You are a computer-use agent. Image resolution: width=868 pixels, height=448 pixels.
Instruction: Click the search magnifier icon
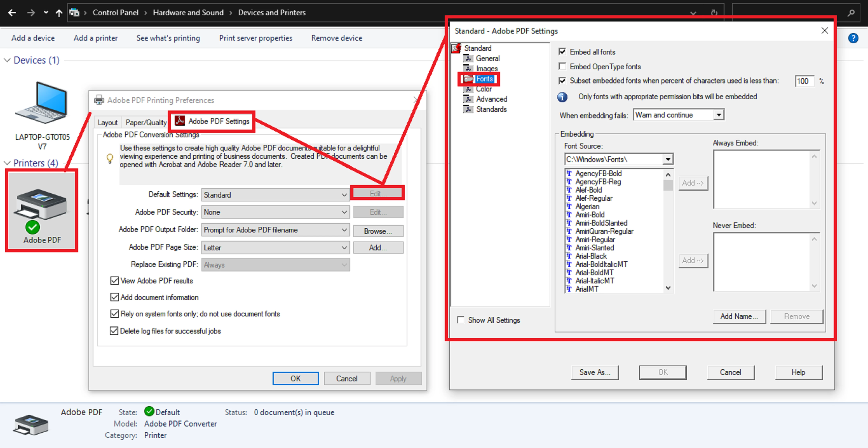[851, 13]
